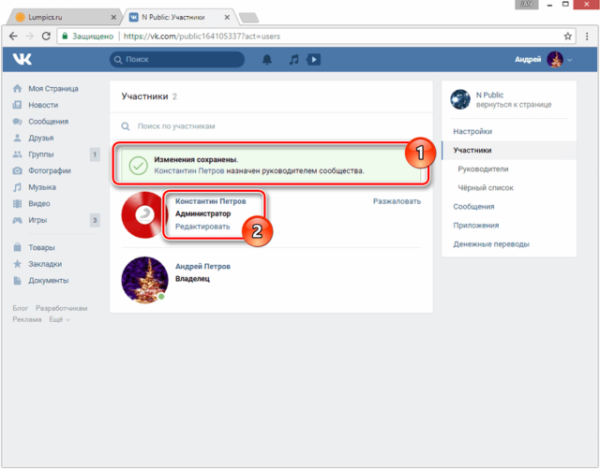Open the music note icon in header
Image resolution: width=600 pixels, height=470 pixels.
click(x=293, y=59)
